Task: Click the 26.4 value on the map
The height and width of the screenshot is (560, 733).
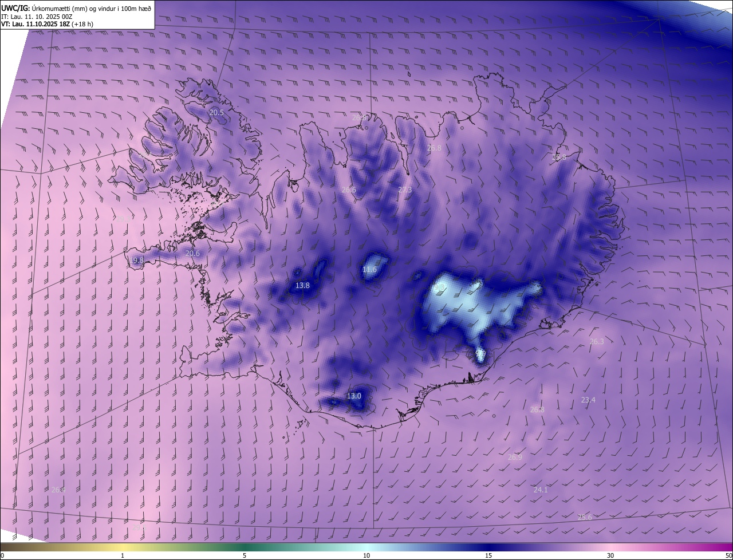Action: tap(58, 490)
